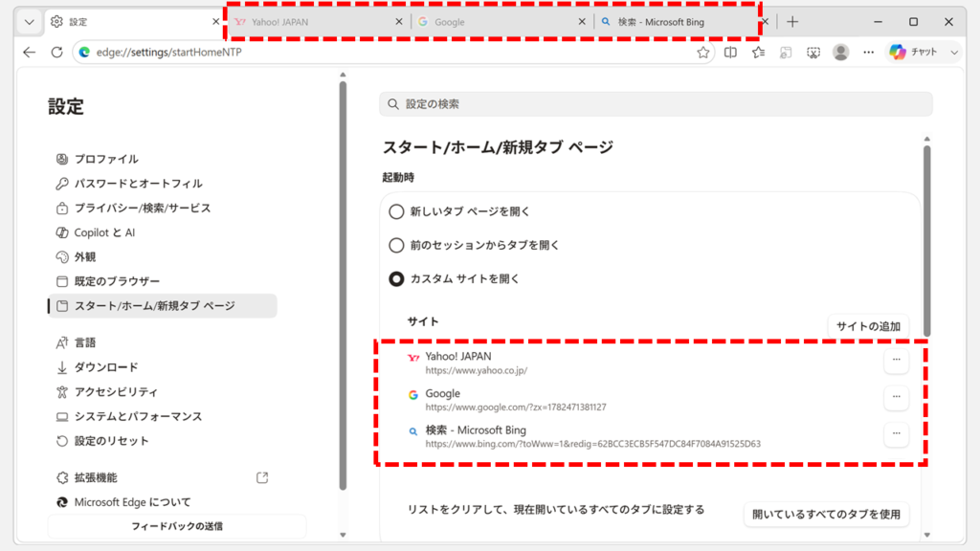Add this page to favorites star
Image resolution: width=980 pixels, height=551 pixels.
(703, 53)
